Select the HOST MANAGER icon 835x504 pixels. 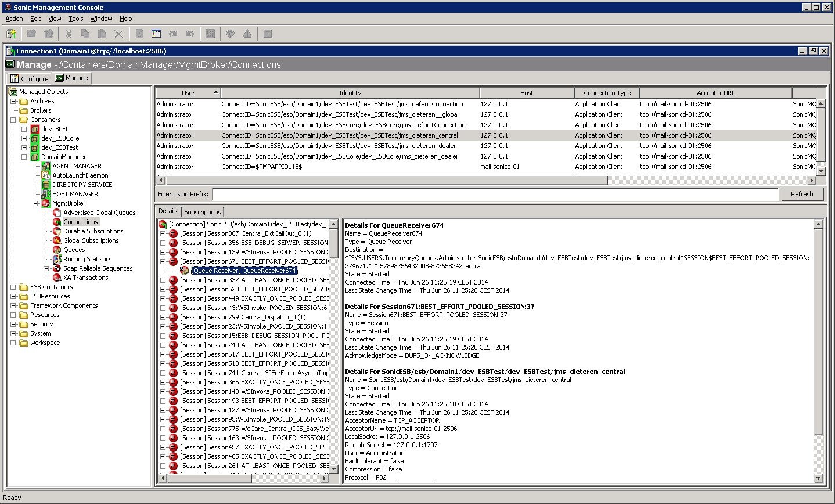tap(46, 194)
